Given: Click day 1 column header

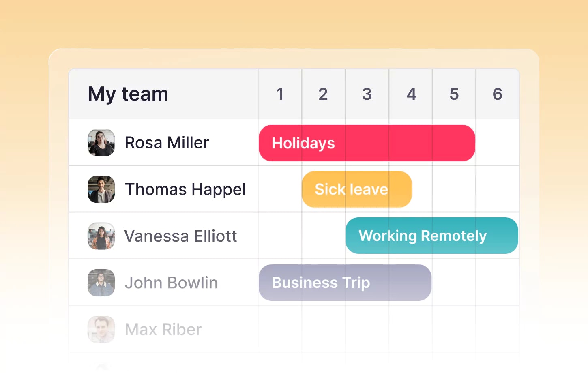Looking at the screenshot, I should pyautogui.click(x=280, y=94).
